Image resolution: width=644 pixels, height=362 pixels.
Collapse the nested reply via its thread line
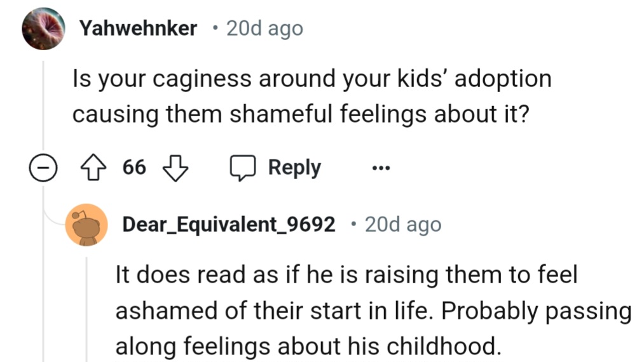[87, 311]
